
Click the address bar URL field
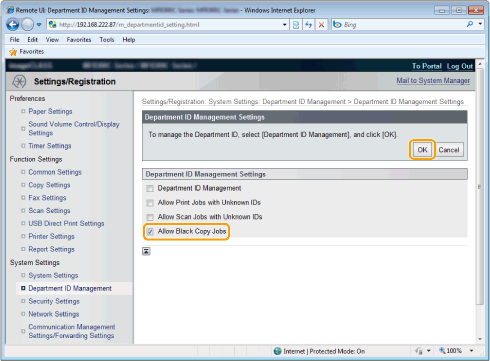coord(168,25)
